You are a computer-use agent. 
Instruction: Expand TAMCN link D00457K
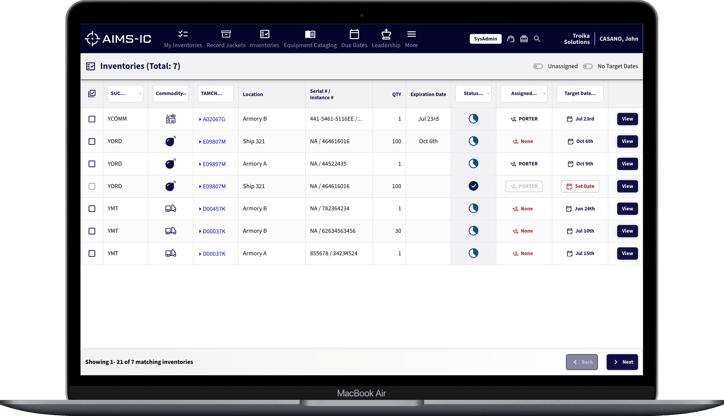pyautogui.click(x=212, y=209)
